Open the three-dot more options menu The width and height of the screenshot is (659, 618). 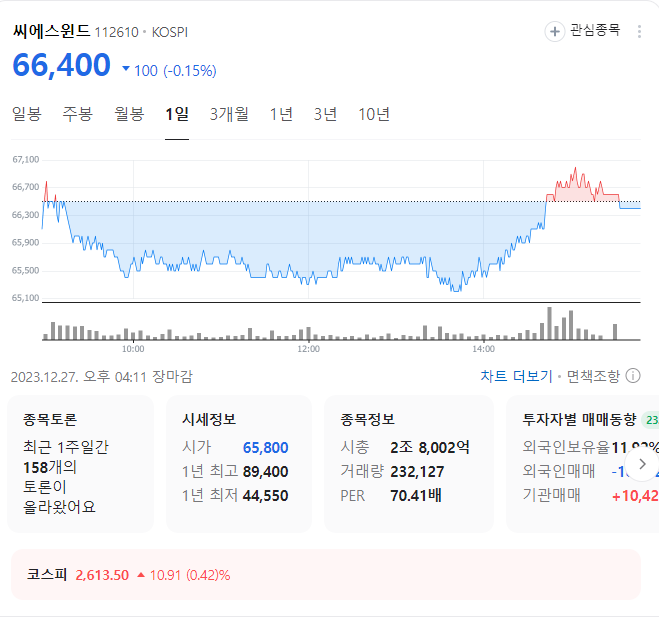click(639, 32)
